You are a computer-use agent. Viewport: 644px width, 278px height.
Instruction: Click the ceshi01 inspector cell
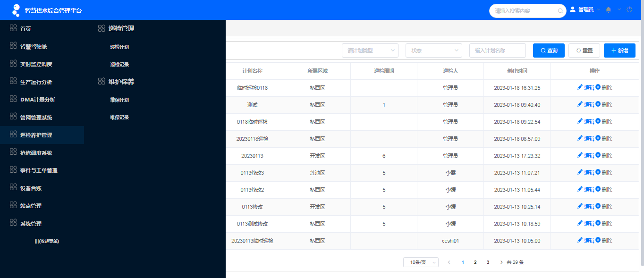[450, 241]
